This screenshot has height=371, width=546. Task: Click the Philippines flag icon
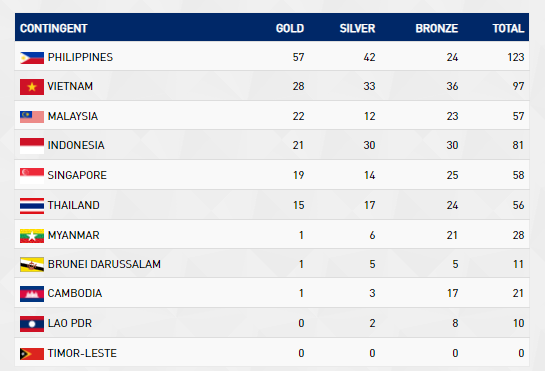[x=32, y=57]
